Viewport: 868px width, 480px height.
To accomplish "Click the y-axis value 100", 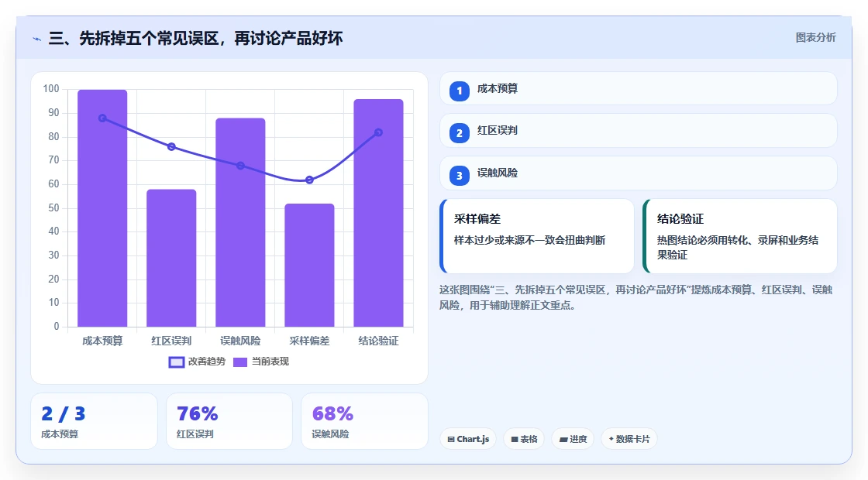I will pos(51,89).
